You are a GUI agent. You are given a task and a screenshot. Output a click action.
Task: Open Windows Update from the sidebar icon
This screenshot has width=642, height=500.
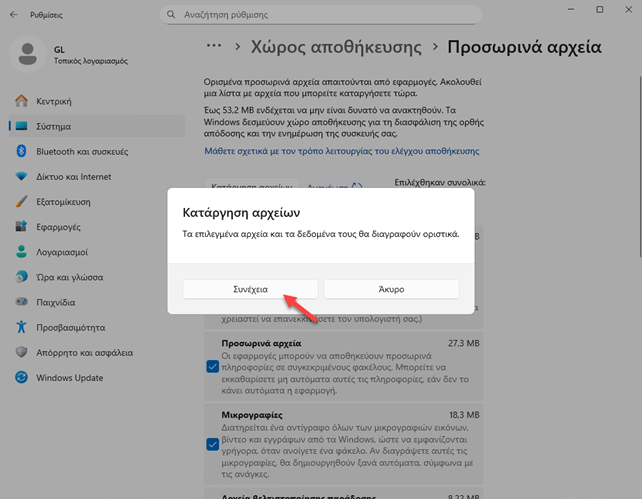pos(21,377)
